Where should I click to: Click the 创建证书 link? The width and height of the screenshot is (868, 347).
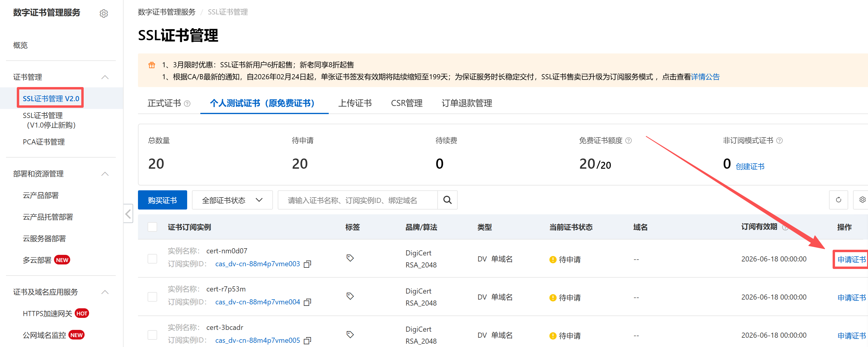[750, 166]
